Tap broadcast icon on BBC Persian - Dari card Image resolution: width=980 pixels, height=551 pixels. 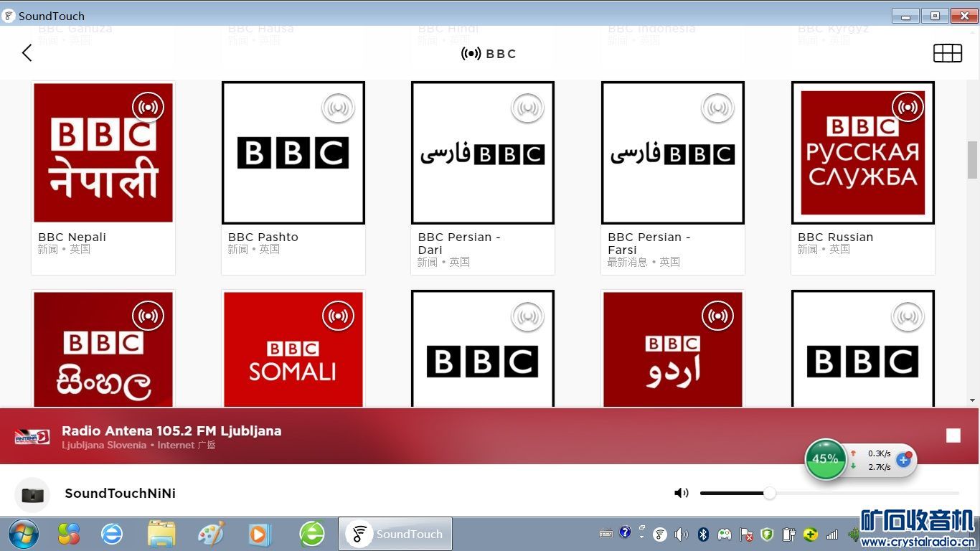pyautogui.click(x=527, y=108)
